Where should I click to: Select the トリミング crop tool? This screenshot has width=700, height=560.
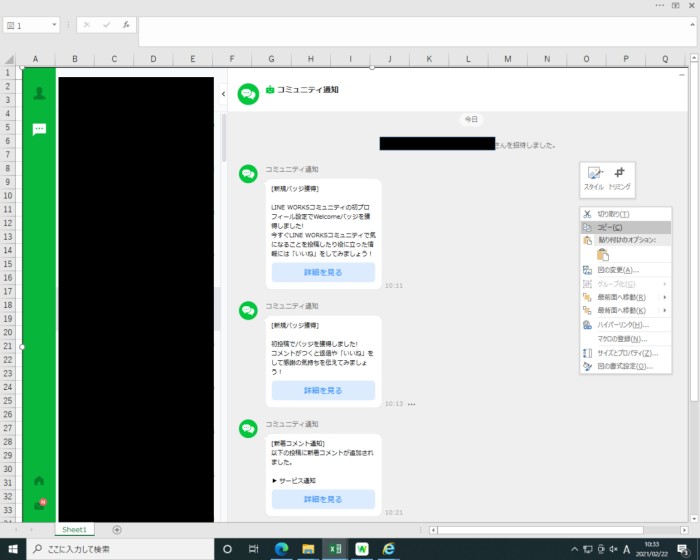[x=620, y=179]
